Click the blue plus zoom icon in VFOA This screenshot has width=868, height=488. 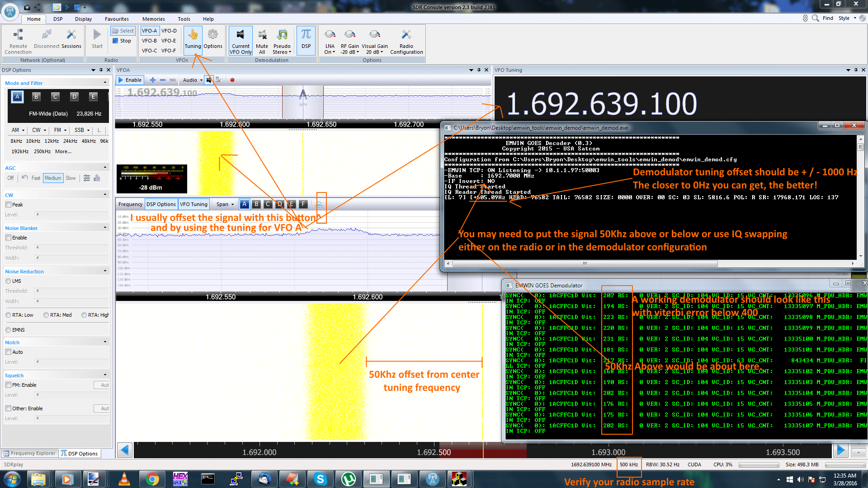(x=153, y=80)
